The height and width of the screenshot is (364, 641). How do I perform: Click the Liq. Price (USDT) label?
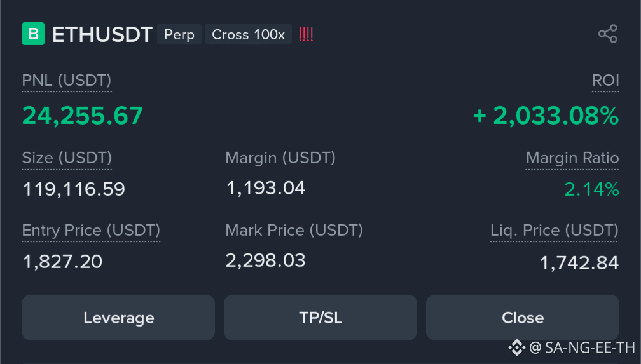coord(555,231)
